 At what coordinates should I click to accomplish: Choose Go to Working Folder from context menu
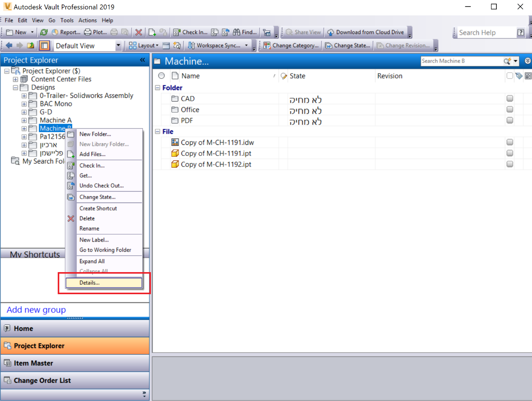pos(104,250)
